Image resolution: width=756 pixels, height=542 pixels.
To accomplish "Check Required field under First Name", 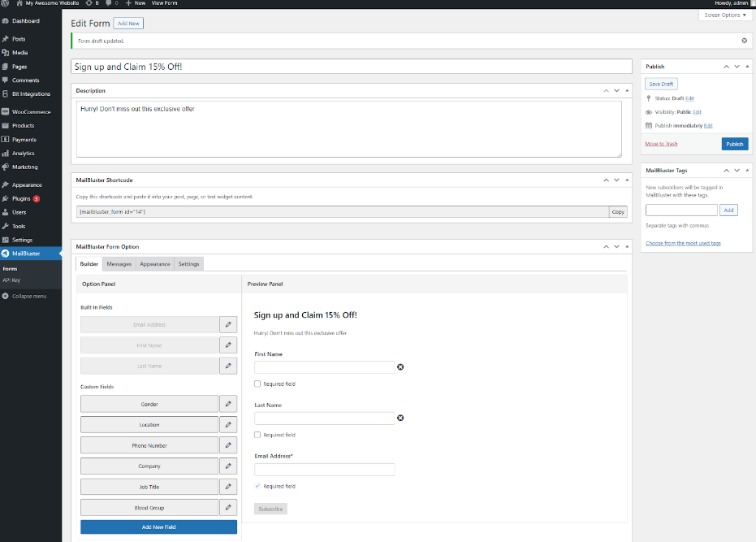I will pyautogui.click(x=257, y=384).
